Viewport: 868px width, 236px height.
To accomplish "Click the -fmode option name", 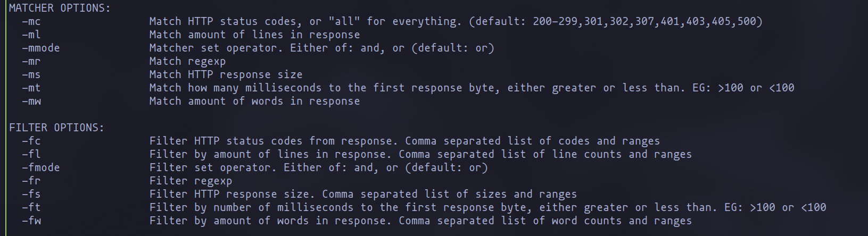I will click(41, 167).
